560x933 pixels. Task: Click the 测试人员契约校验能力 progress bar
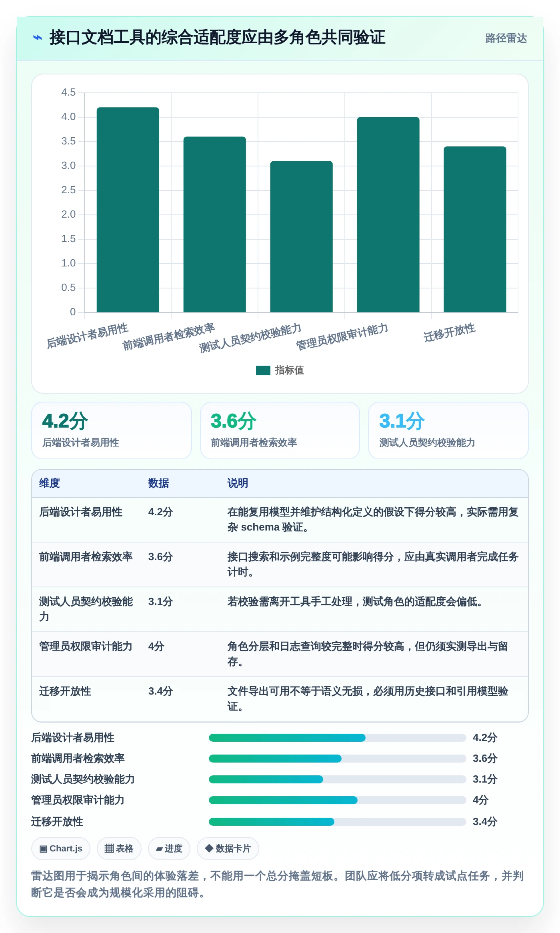pos(338,779)
